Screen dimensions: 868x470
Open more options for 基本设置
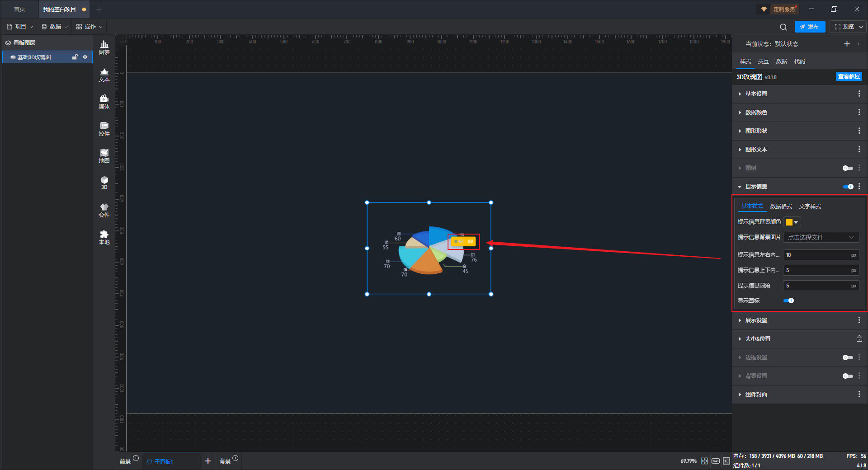859,94
